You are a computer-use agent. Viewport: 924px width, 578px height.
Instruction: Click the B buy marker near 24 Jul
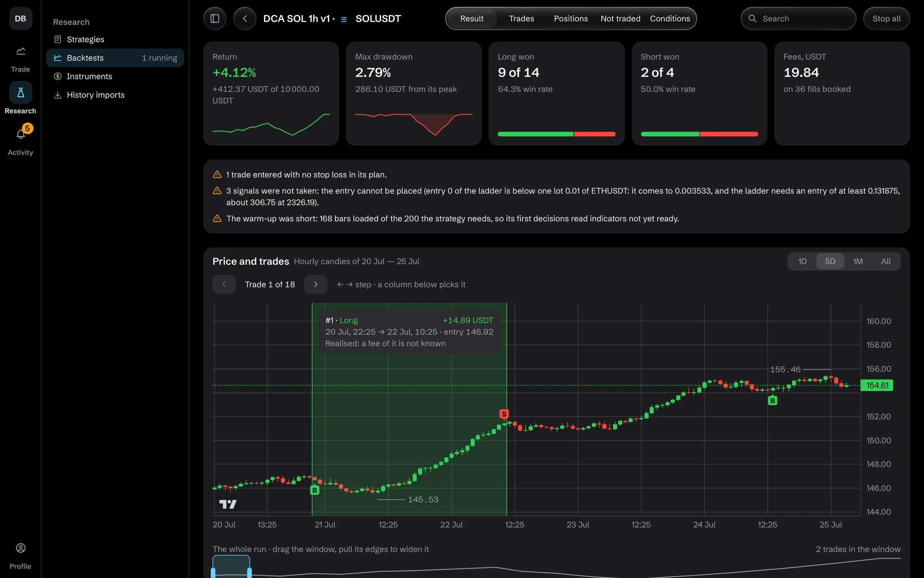point(772,401)
